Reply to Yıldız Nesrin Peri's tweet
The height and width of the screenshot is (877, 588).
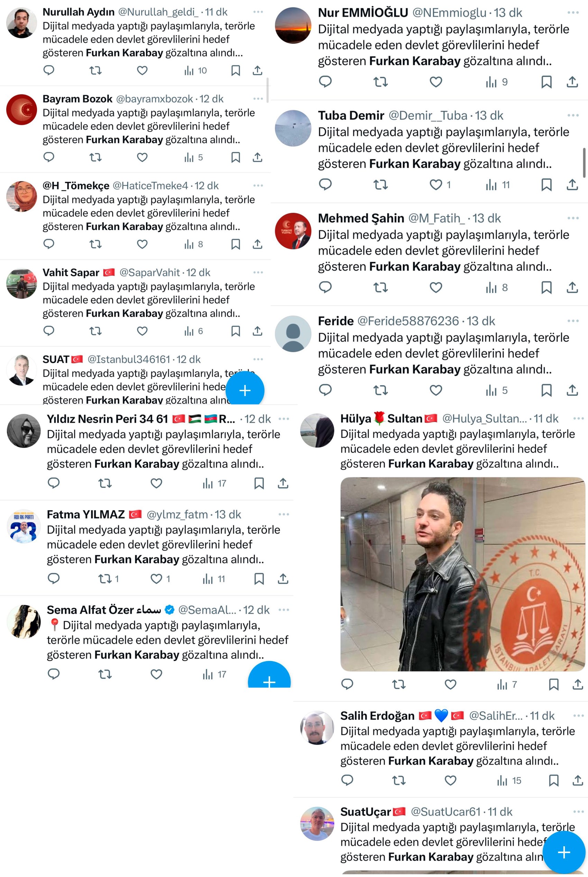click(54, 483)
